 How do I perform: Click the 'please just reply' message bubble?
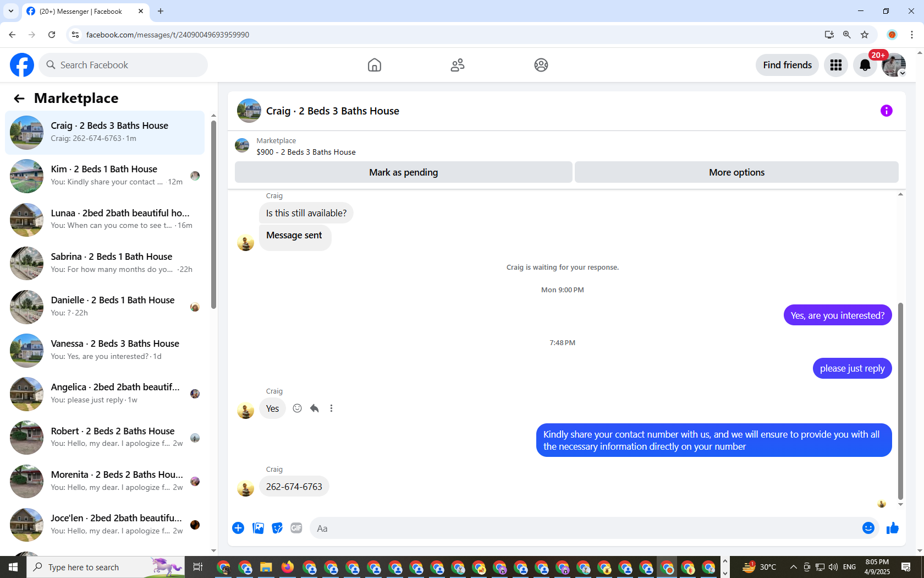852,369
